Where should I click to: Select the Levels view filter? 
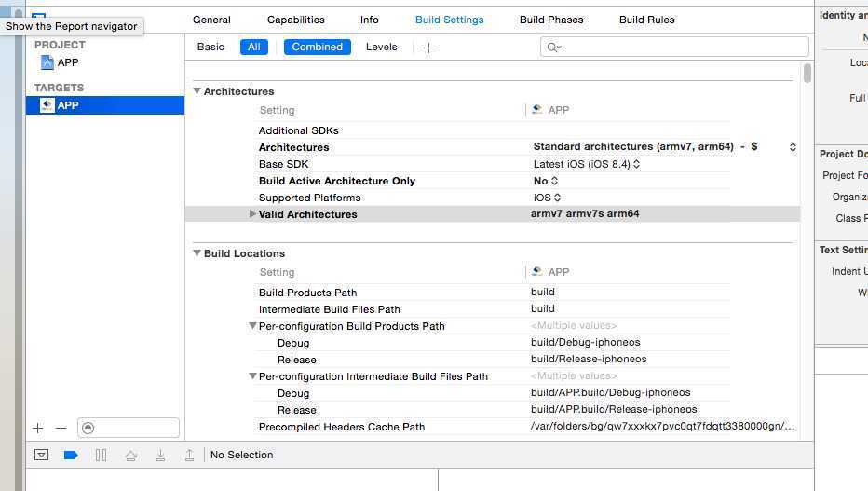[382, 48]
